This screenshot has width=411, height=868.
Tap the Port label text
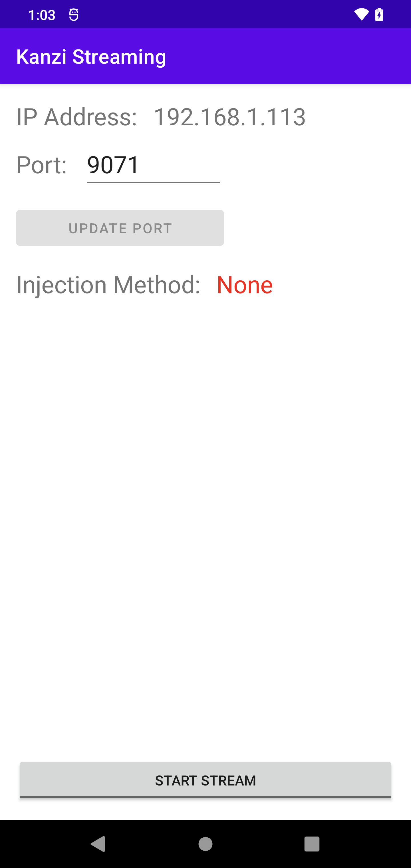pyautogui.click(x=42, y=165)
